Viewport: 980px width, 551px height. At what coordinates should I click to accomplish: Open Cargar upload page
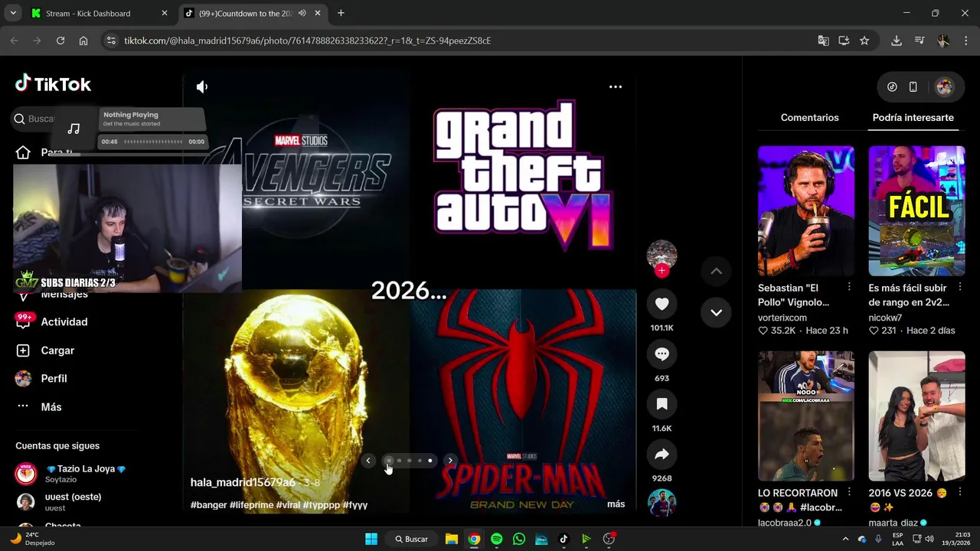pyautogui.click(x=46, y=350)
